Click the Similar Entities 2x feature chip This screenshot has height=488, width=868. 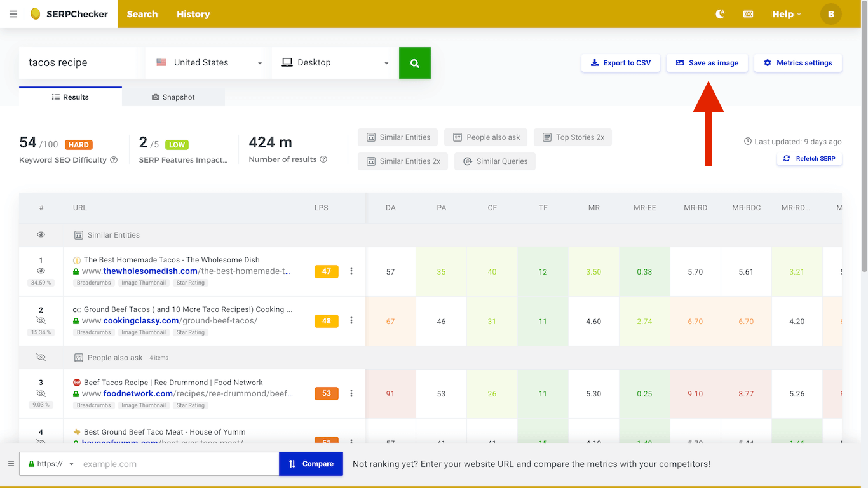(403, 161)
